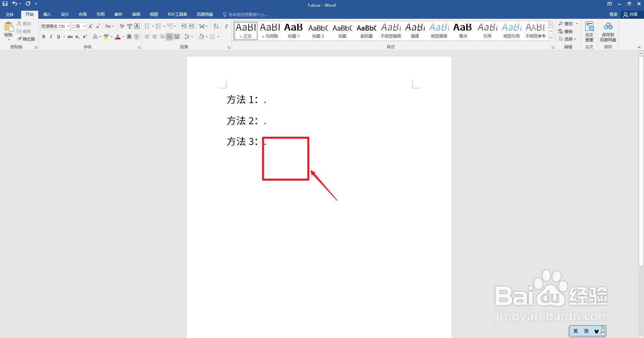Image resolution: width=644 pixels, height=338 pixels.
Task: Toggle italic formatting
Action: (51, 37)
